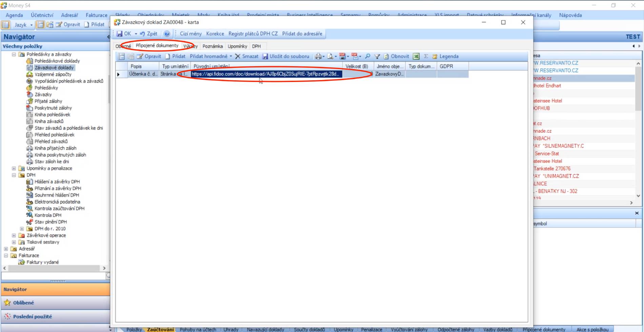Screen dimensions: 644x332
Task: Click the sigma sum icon
Action: point(426,56)
